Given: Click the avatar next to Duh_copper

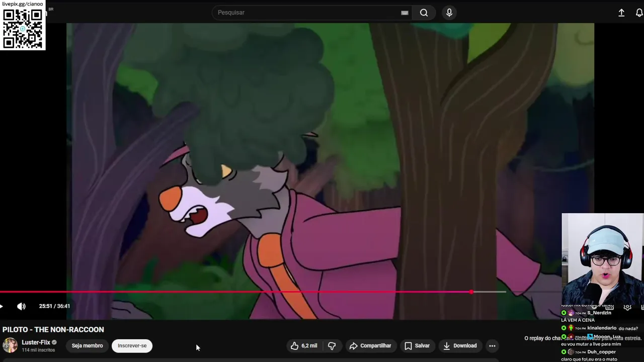Looking at the screenshot, I should [571, 352].
